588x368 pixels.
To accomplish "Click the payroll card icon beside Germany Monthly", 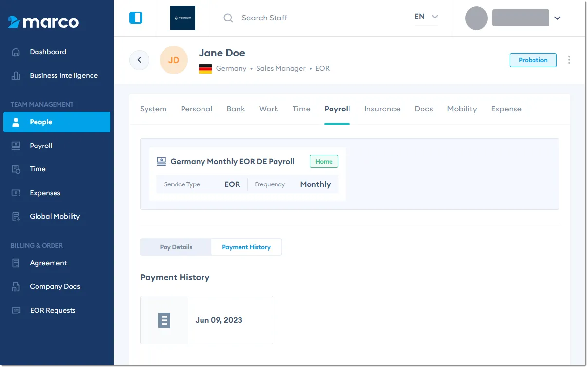I will click(162, 162).
